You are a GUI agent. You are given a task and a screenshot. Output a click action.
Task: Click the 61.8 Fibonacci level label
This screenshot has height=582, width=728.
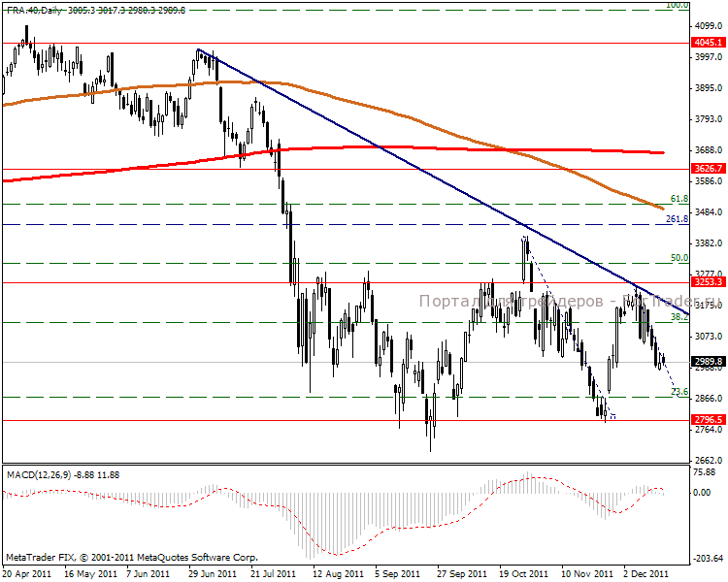(x=679, y=199)
